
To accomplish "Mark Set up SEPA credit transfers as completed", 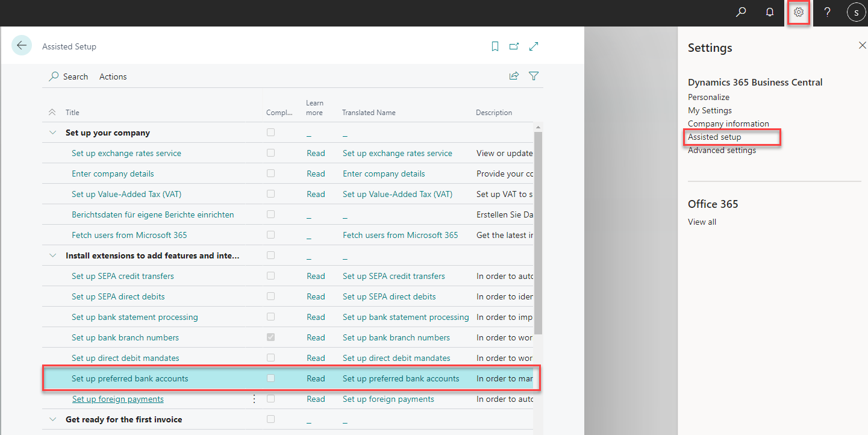I will [x=270, y=275].
